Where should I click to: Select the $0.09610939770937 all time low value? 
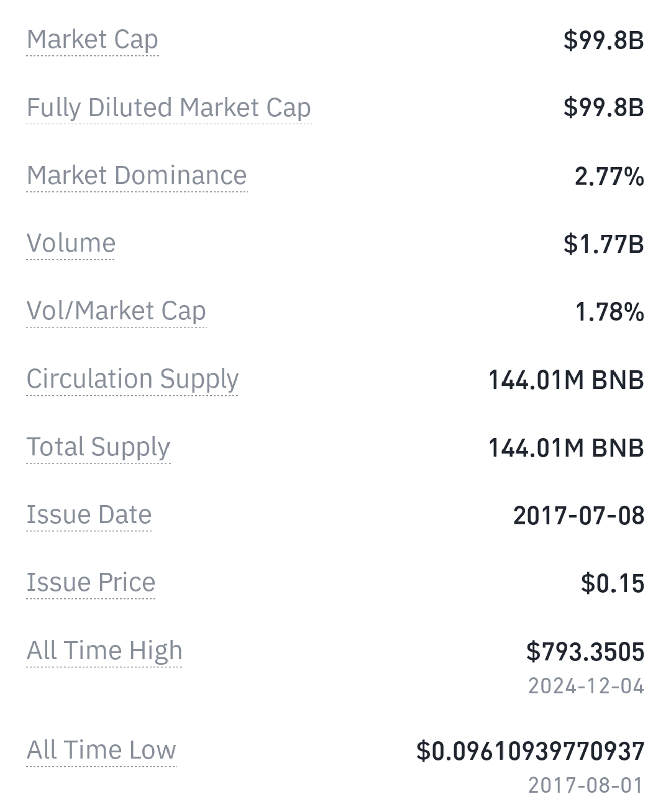pyautogui.click(x=530, y=751)
